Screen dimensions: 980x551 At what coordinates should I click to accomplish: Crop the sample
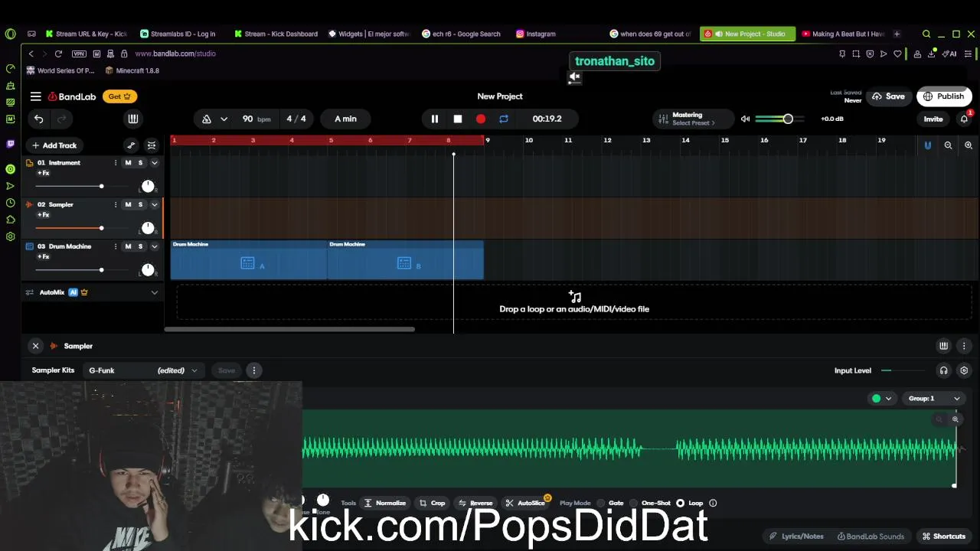click(x=432, y=503)
